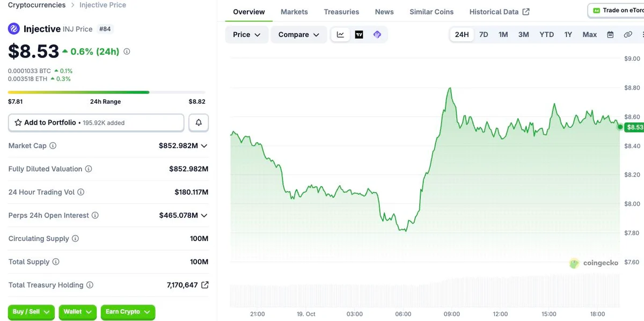Select the YTD time range
Viewport: 644px width, 321px height.
[x=546, y=34]
